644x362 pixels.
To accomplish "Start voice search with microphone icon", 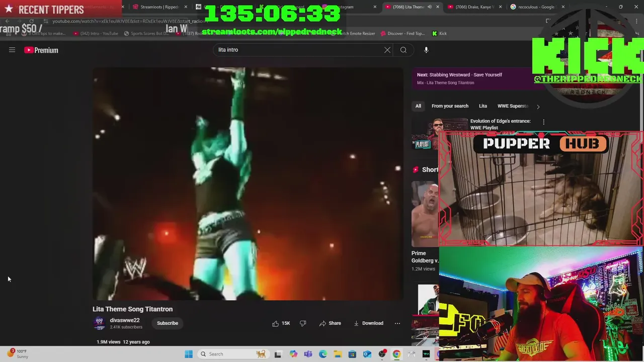I will point(426,50).
